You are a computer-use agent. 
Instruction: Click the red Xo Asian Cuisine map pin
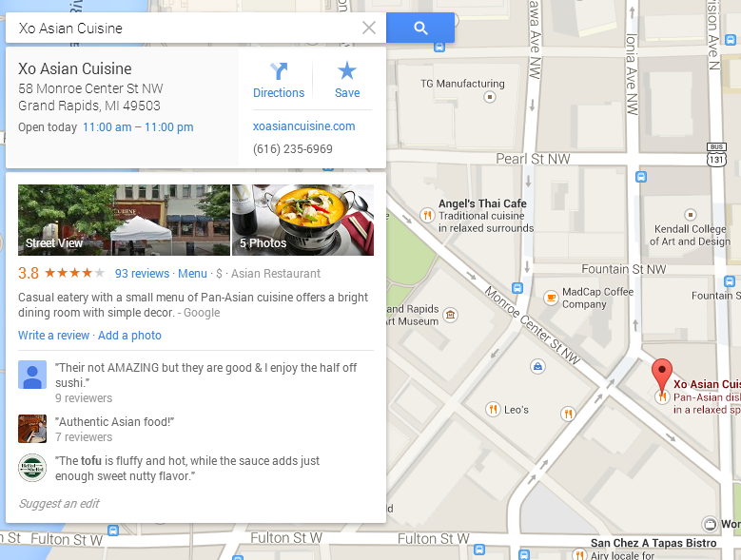coord(662,375)
